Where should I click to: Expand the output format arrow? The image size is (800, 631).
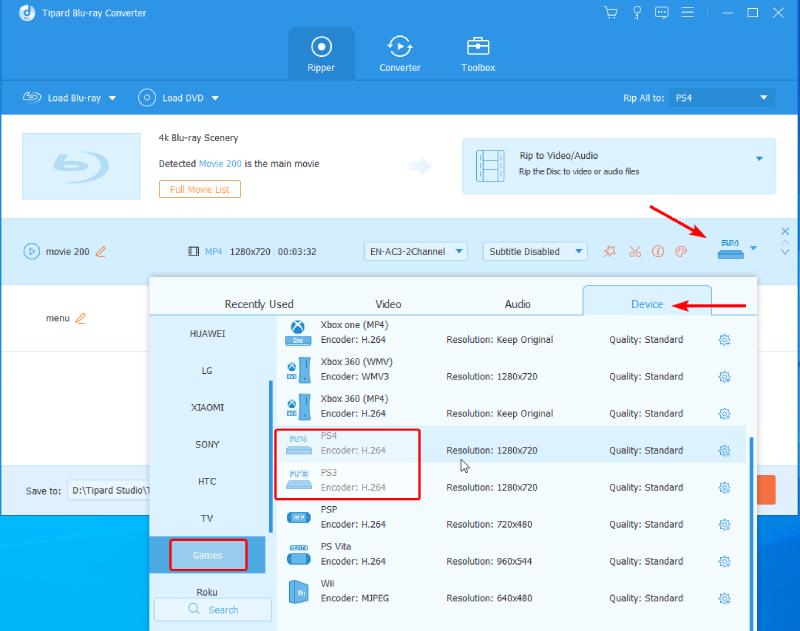pyautogui.click(x=754, y=248)
